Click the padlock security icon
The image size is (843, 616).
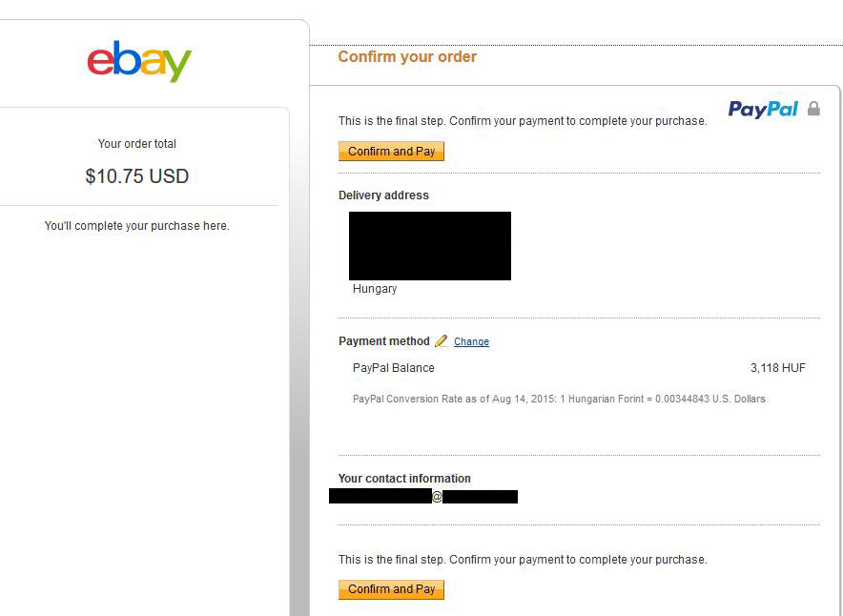[x=813, y=109]
